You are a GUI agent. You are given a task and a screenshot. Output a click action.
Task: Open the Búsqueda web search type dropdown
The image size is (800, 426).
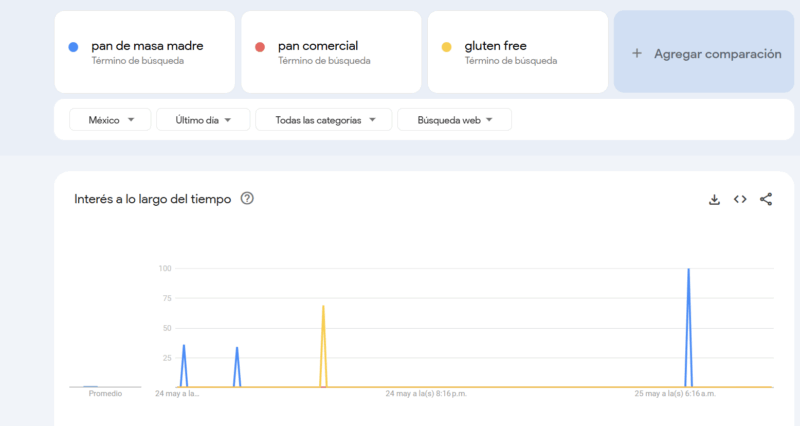pyautogui.click(x=454, y=120)
